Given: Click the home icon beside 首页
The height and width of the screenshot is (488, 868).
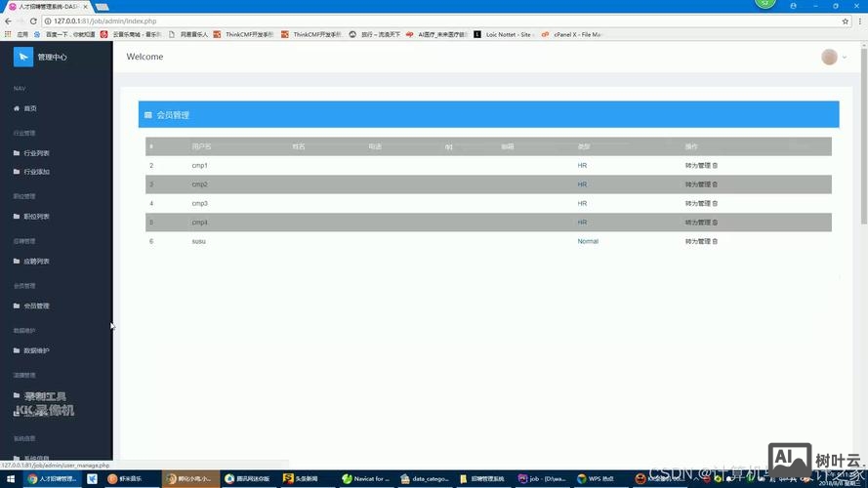Looking at the screenshot, I should (17, 108).
